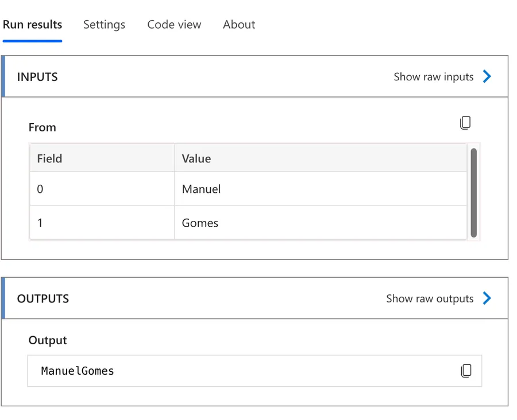Image resolution: width=517 pixels, height=420 pixels.
Task: Click the Show raw outputs chevron arrow
Action: (x=487, y=298)
